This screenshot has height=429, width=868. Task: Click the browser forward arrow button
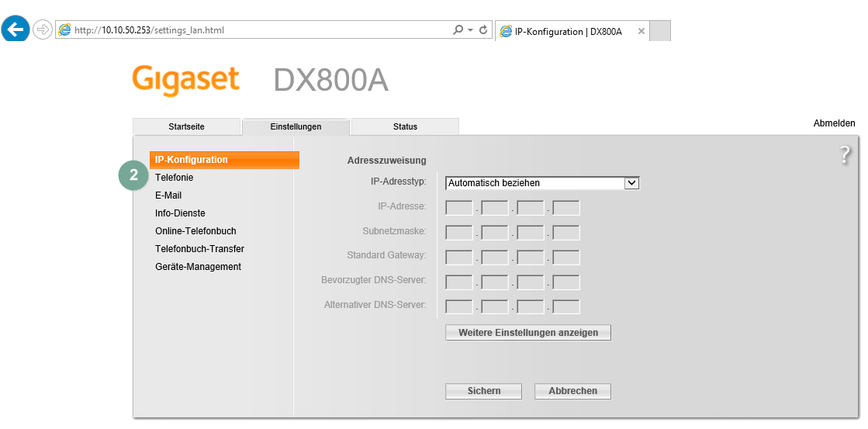(x=43, y=30)
